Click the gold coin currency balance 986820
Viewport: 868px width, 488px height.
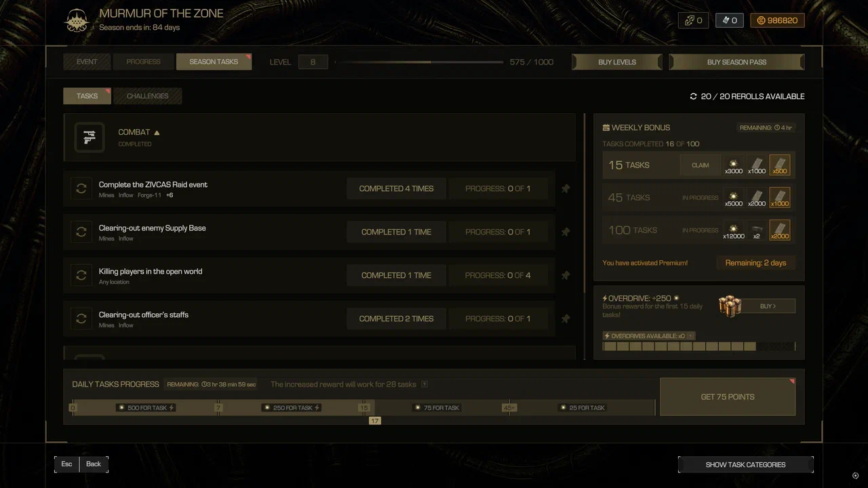point(778,20)
